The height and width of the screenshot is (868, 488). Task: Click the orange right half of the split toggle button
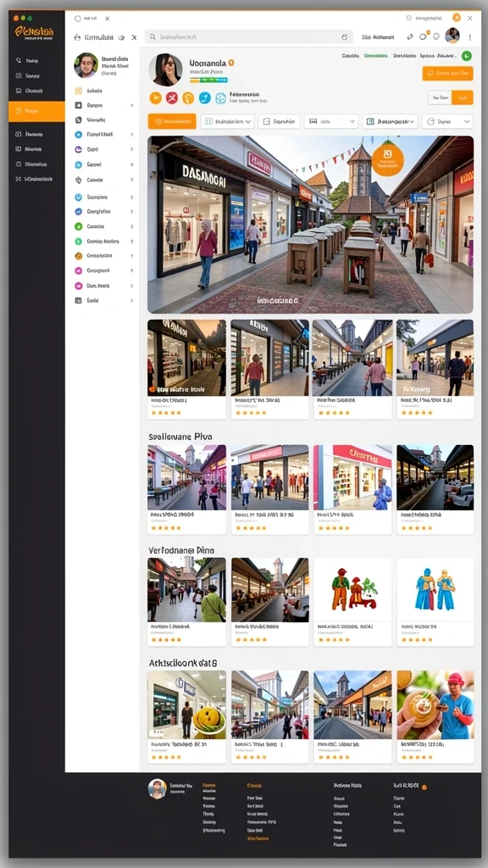463,97
